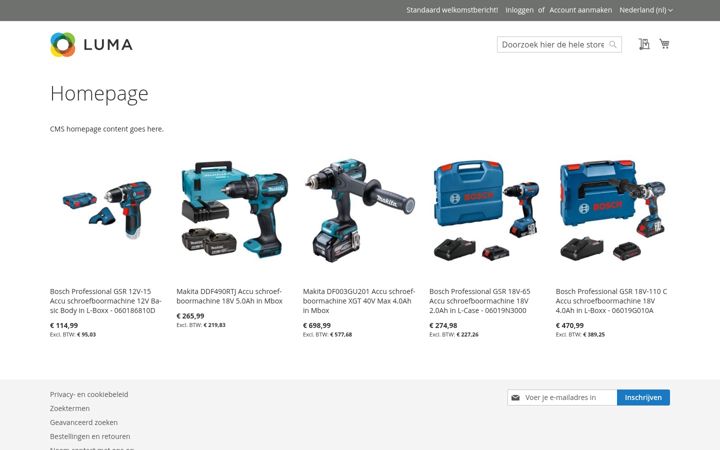720x450 pixels.
Task: Click Bosch GSR 18V-110 C product title
Action: tap(611, 301)
